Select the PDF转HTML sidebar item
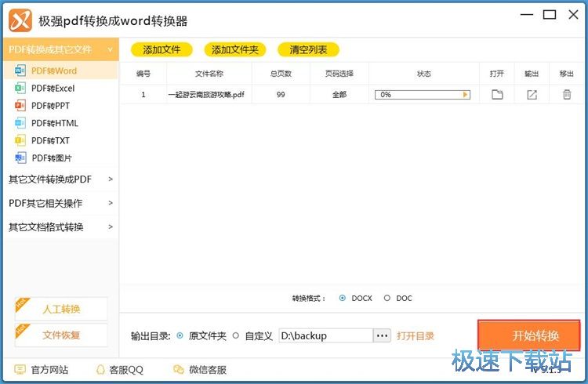 point(60,123)
